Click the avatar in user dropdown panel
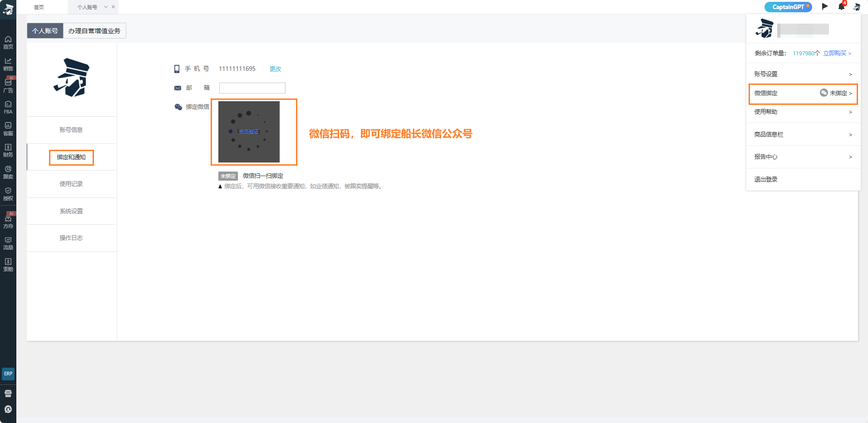This screenshot has height=423, width=868. pyautogui.click(x=764, y=29)
